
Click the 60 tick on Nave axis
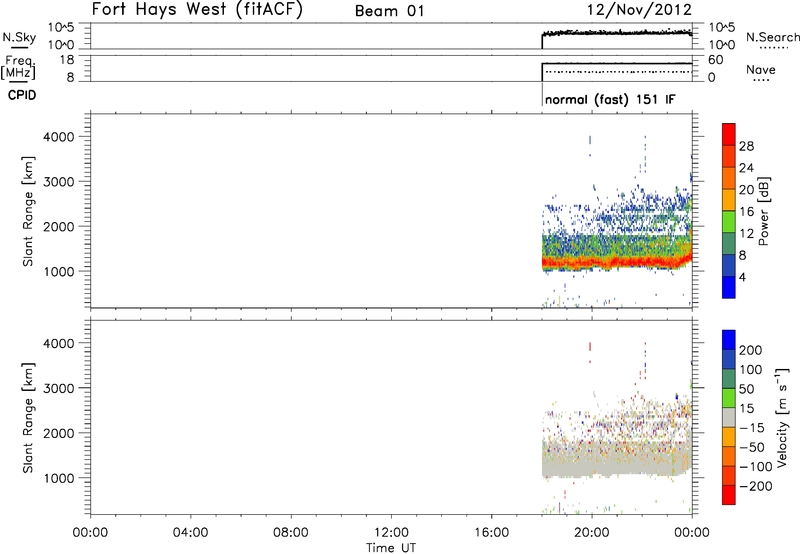716,60
